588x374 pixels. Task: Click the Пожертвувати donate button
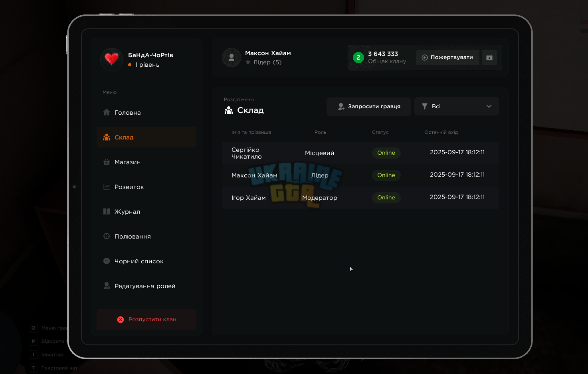[447, 58]
